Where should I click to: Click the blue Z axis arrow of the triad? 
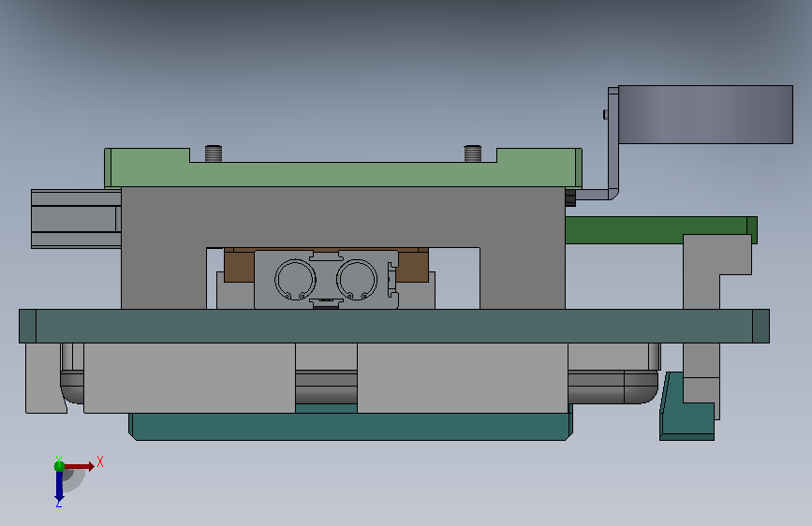click(x=59, y=486)
